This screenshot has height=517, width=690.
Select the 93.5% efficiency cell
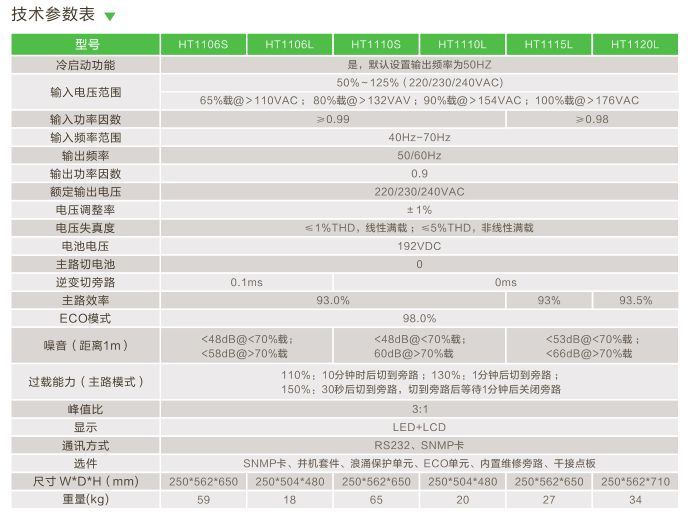(635, 300)
